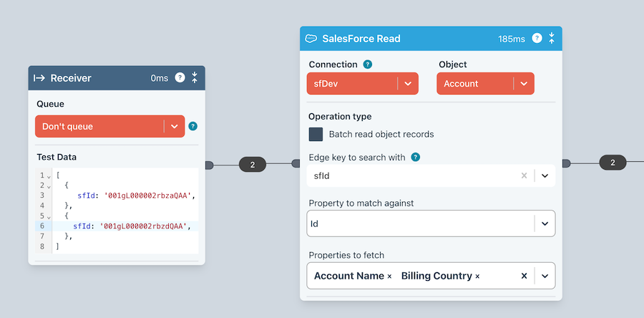Collapse the Receiver node
This screenshot has width=644, height=318.
pos(195,78)
